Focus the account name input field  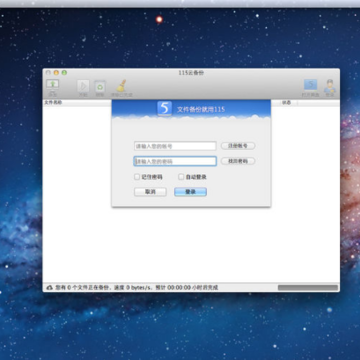175,146
